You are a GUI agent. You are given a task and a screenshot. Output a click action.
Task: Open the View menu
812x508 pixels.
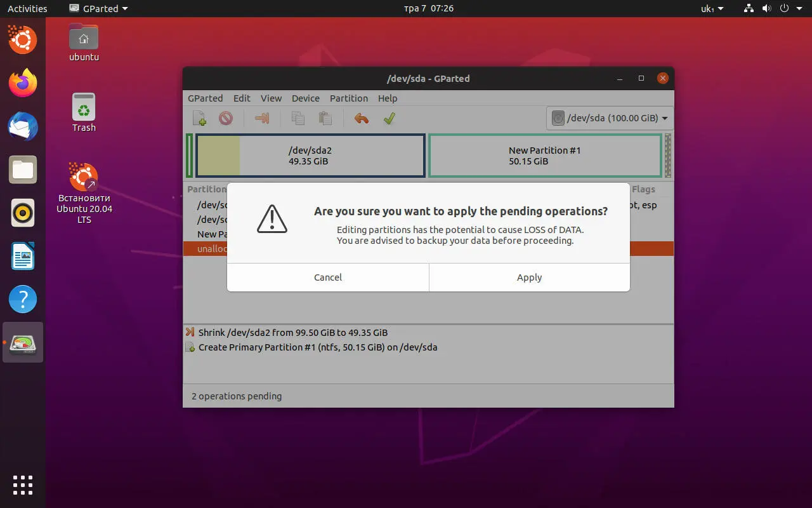(271, 98)
